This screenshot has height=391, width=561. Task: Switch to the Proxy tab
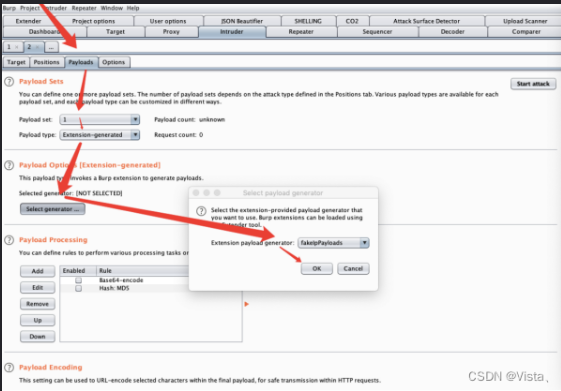click(171, 32)
